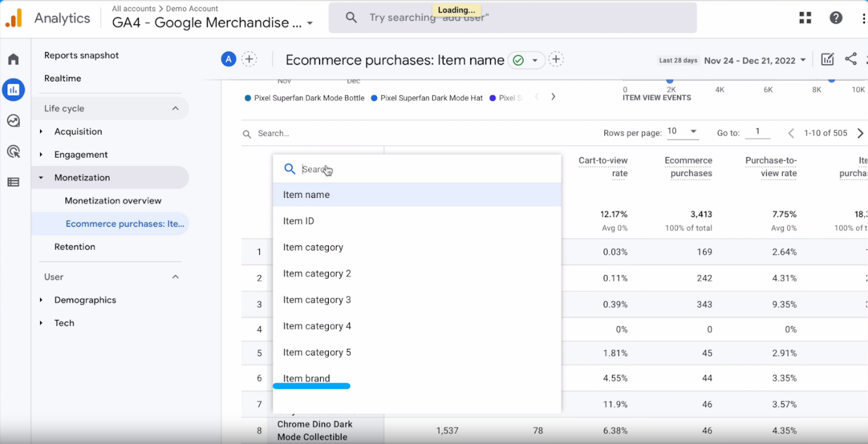
Task: Toggle Pixel Superfan Dark Mode Hat legend
Action: 427,98
